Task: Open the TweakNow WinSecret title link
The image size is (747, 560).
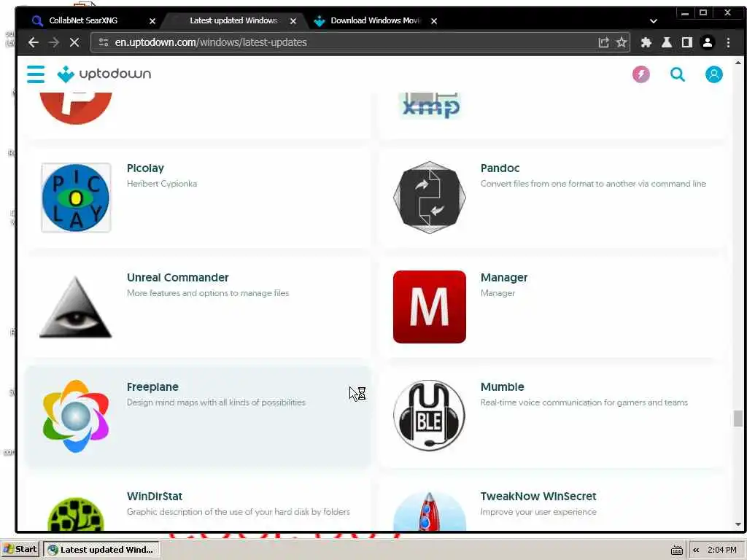Action: [538, 496]
